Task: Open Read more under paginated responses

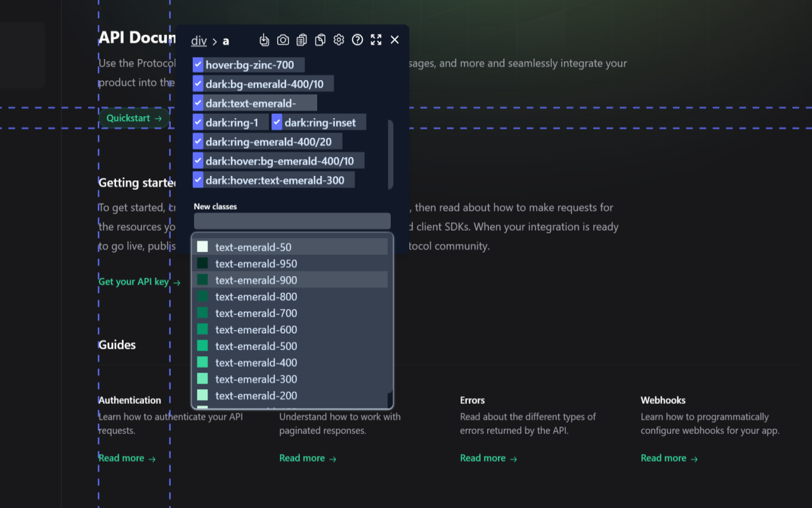Action: [308, 458]
